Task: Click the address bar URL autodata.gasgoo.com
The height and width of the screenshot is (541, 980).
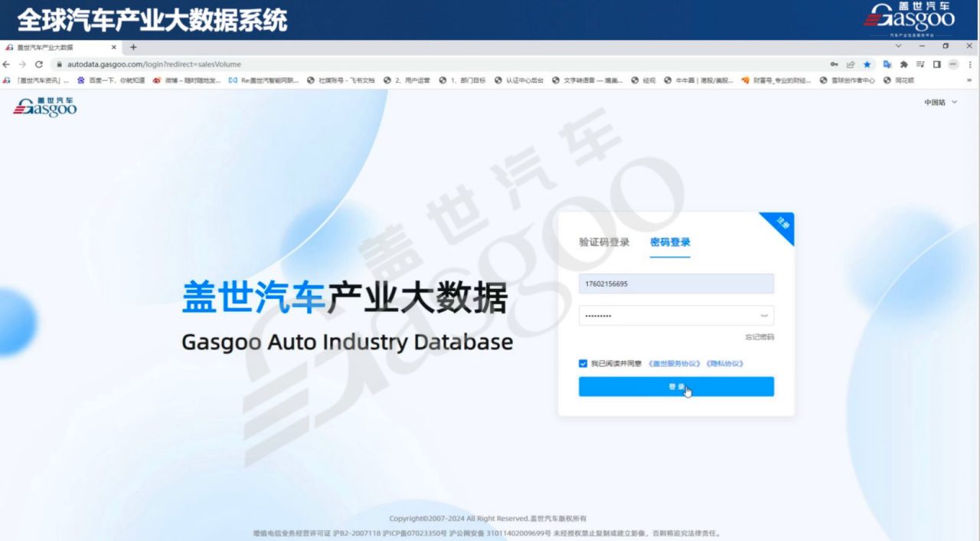Action: 153,64
